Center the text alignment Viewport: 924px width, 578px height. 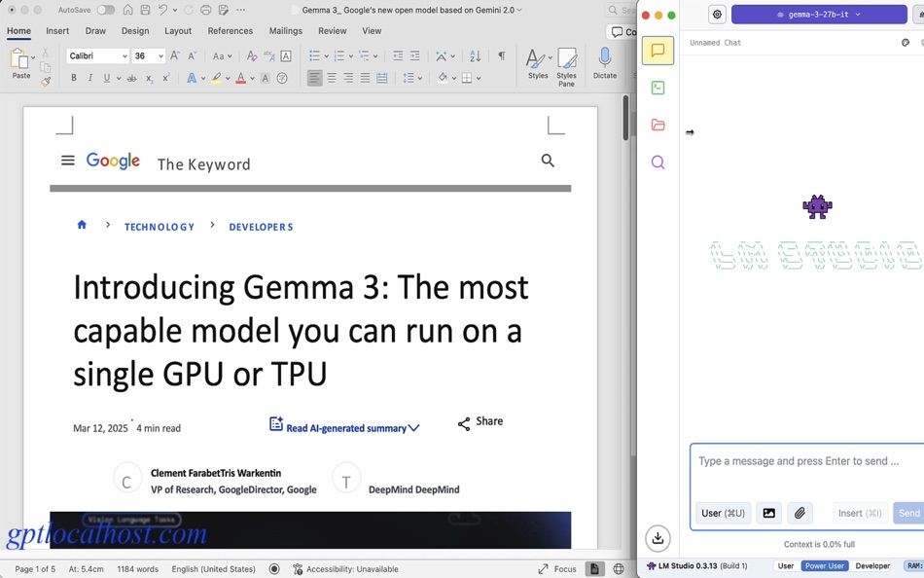pos(332,78)
